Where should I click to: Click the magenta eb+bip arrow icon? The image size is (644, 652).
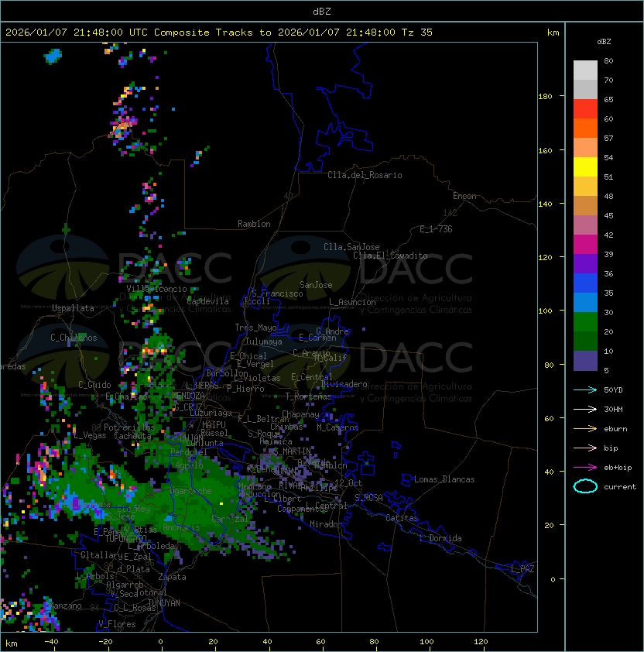point(585,468)
